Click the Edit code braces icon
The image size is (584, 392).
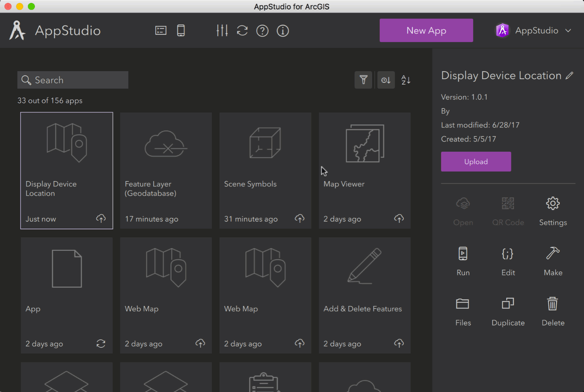point(508,254)
